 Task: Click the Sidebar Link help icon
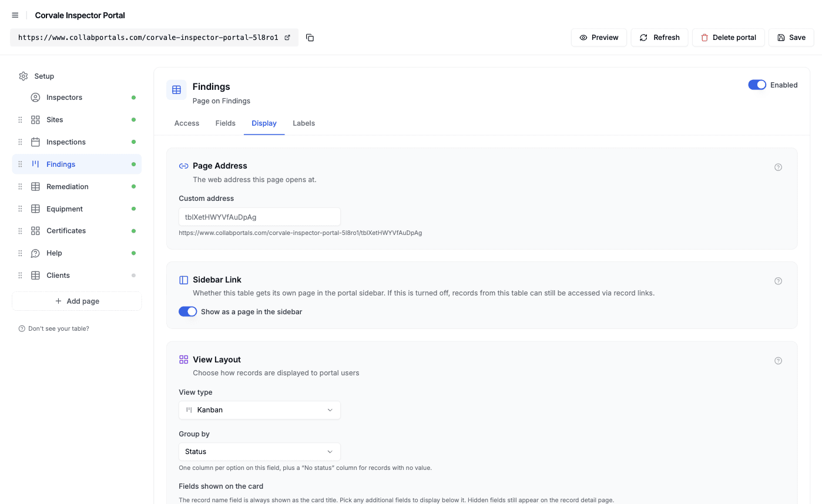(x=778, y=281)
